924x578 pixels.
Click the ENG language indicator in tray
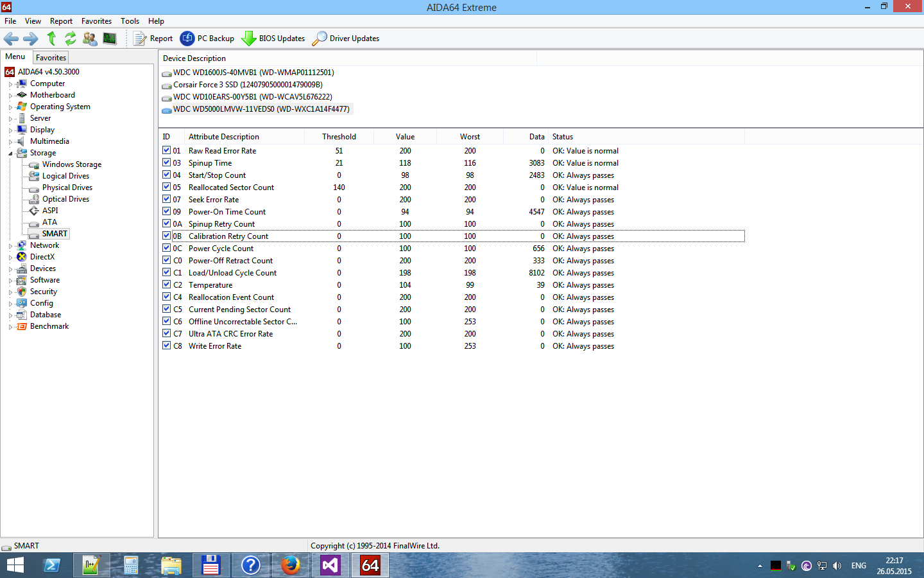pyautogui.click(x=859, y=566)
